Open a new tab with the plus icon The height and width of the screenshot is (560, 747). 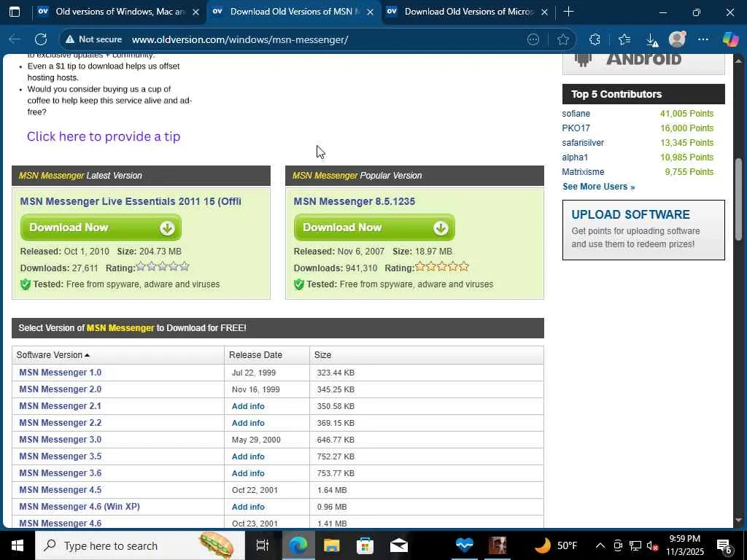(x=568, y=12)
